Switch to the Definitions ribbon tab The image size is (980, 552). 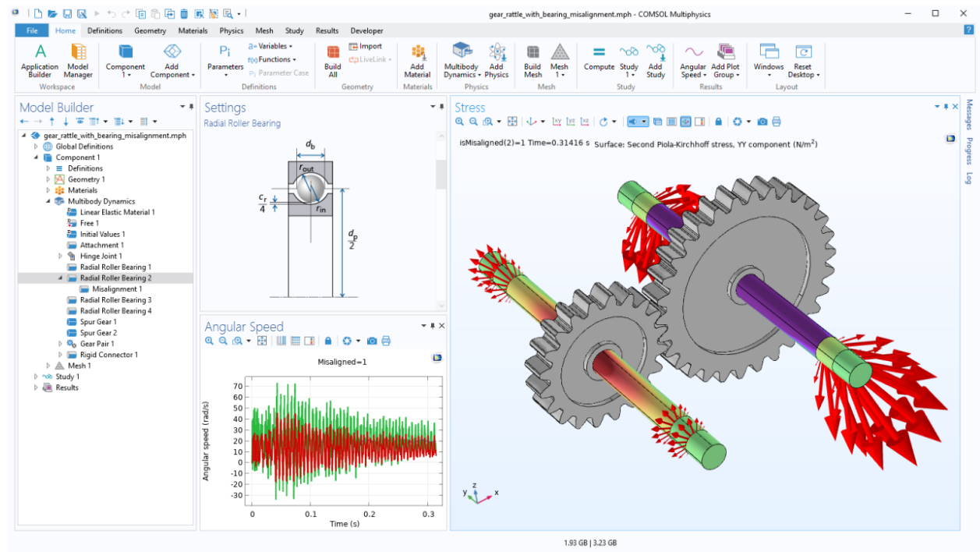coord(104,31)
